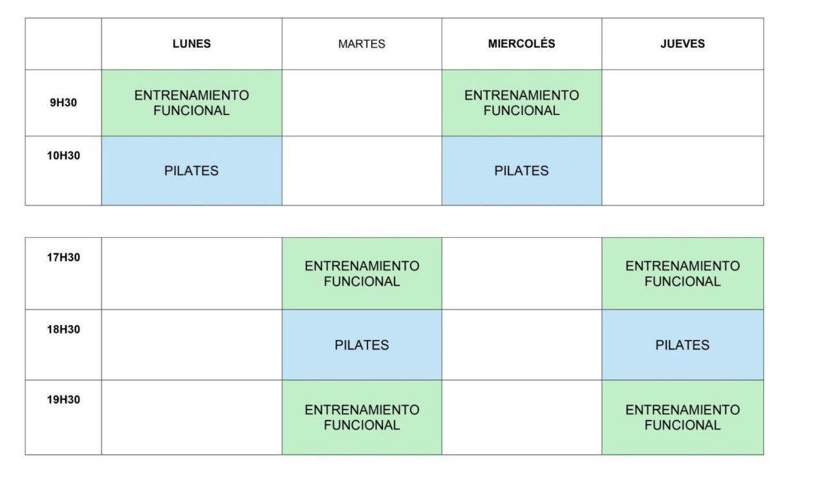822x504 pixels.
Task: Select the 10H30 time row label
Action: (x=63, y=171)
